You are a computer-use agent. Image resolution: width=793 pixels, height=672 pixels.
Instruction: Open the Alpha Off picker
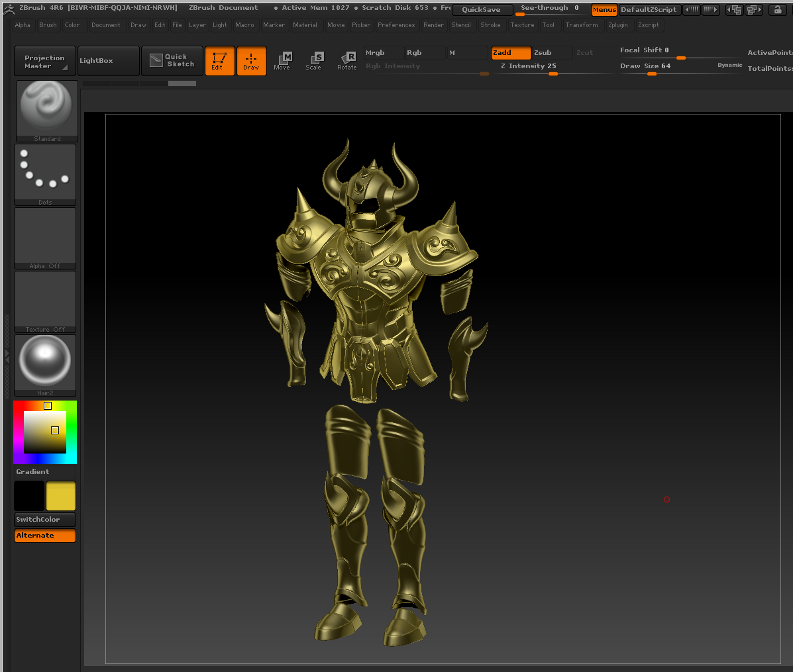(45, 238)
